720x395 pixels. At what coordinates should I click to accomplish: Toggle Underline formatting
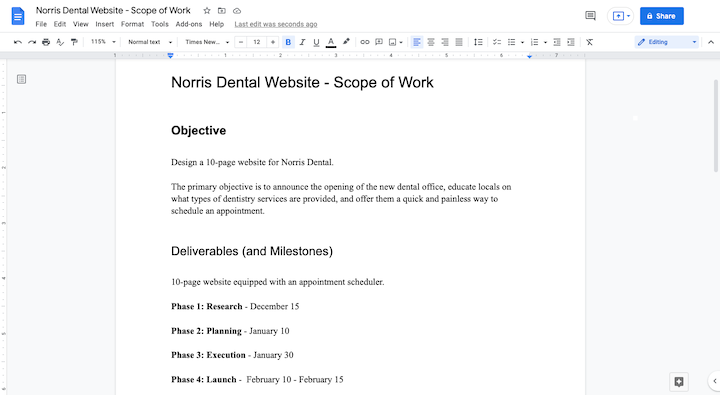click(x=316, y=42)
